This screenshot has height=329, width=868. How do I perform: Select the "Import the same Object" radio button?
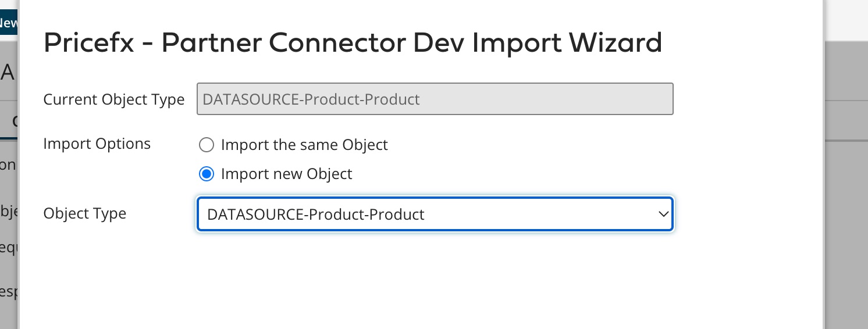point(207,145)
